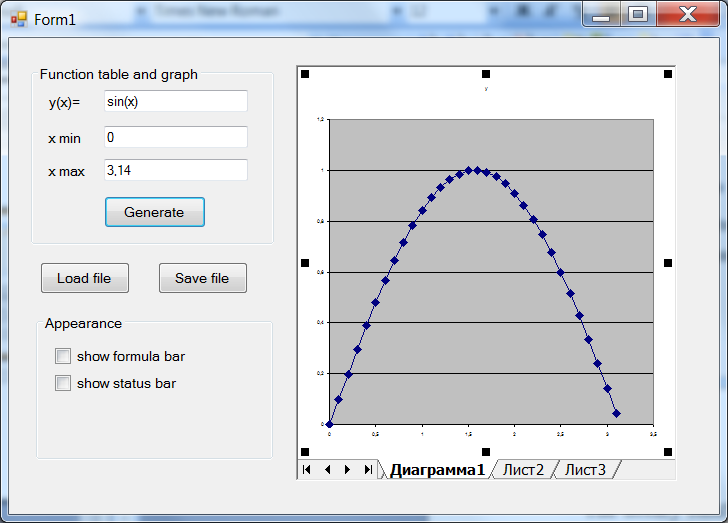Click the peak data point on the sine curve

(x=477, y=170)
